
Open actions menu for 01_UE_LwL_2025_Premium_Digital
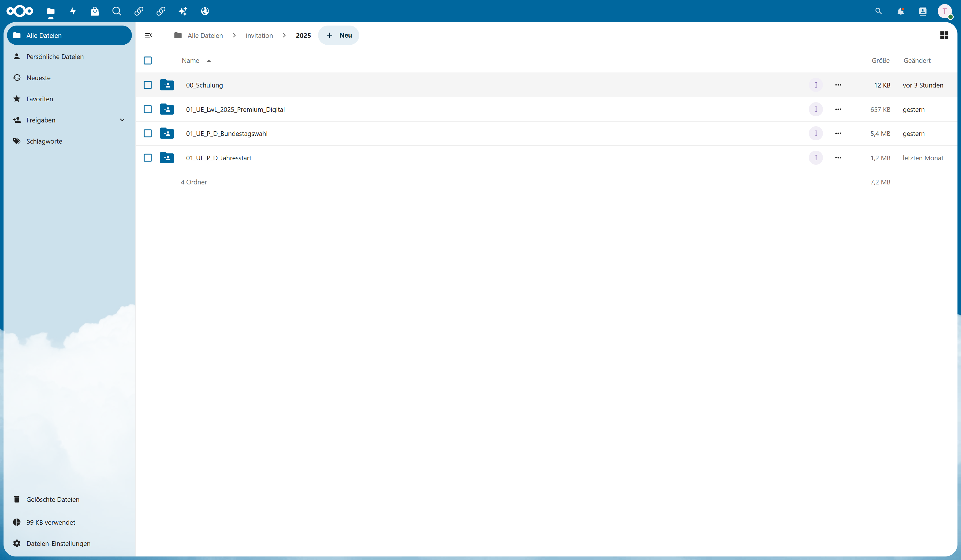coord(838,110)
